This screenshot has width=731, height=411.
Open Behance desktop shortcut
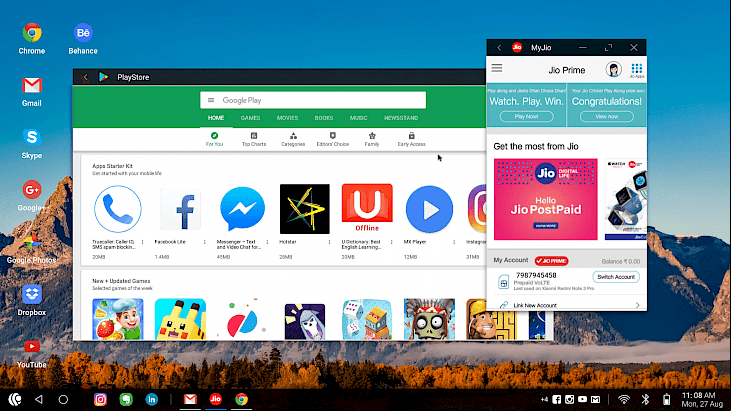pyautogui.click(x=83, y=39)
